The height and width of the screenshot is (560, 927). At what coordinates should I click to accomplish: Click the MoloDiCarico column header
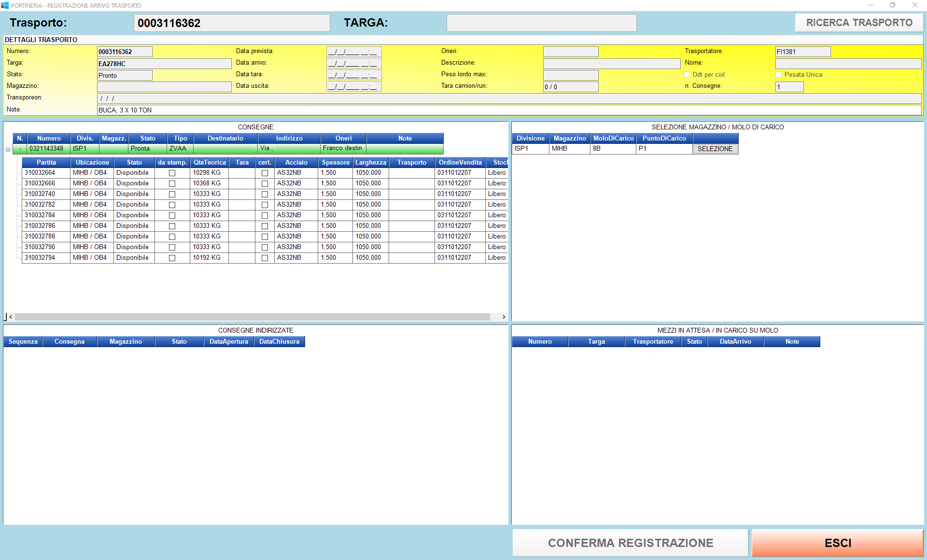pos(613,138)
